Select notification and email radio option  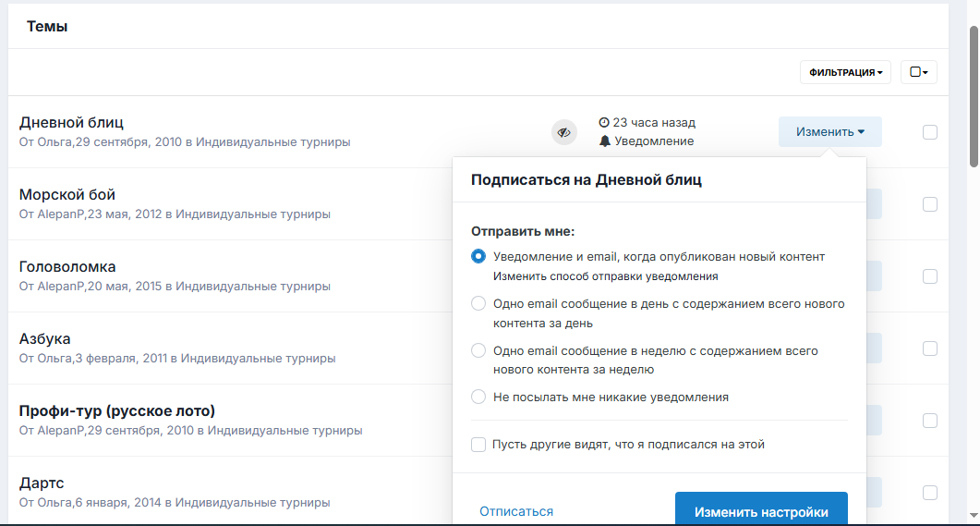(478, 256)
